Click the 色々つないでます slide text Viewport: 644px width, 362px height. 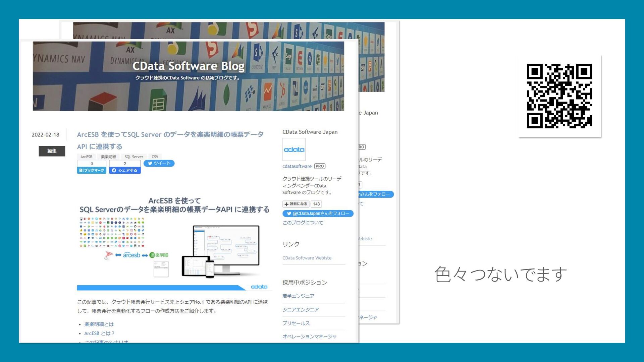coord(500,274)
